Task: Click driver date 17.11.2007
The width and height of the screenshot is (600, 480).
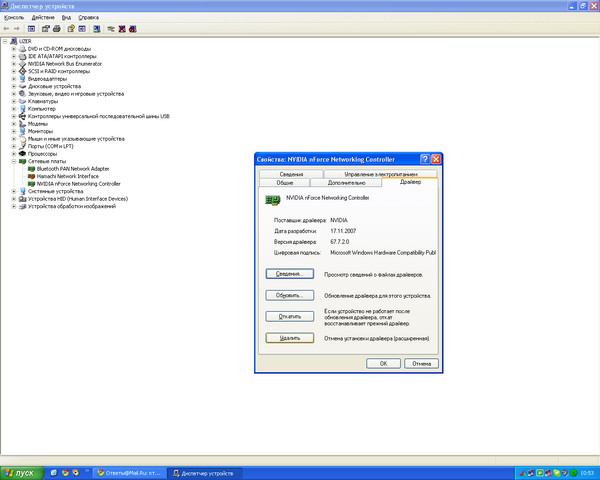Action: pos(343,231)
